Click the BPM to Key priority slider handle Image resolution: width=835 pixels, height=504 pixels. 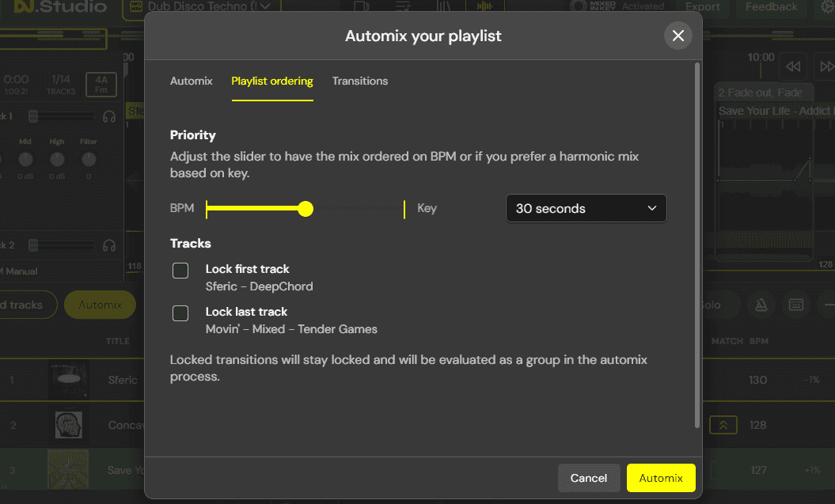click(306, 209)
